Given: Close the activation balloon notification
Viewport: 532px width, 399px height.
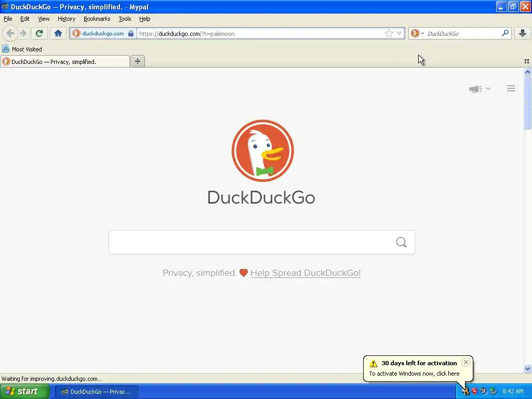Looking at the screenshot, I should (x=466, y=362).
